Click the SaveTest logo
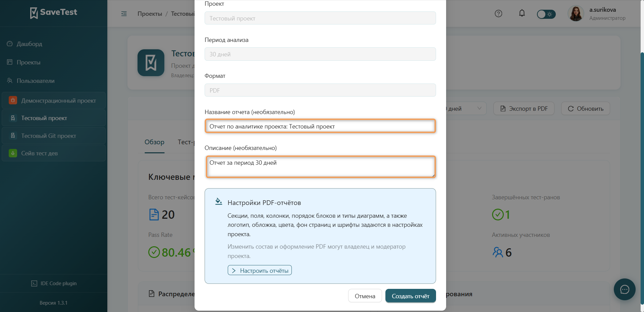The width and height of the screenshot is (644, 312). 54,13
